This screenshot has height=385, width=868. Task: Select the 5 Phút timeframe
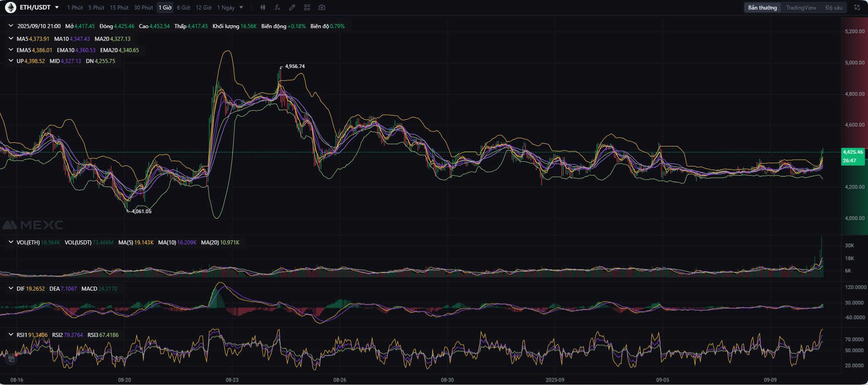pos(96,8)
